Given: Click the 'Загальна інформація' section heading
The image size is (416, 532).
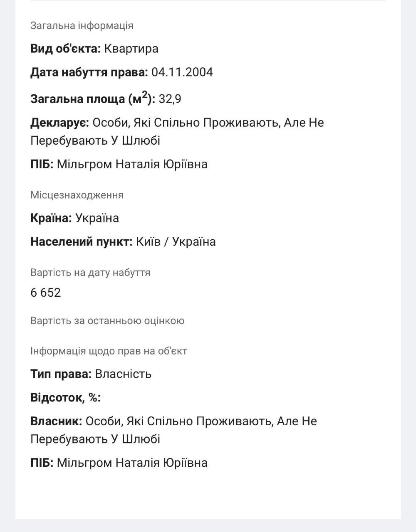Looking at the screenshot, I should [82, 26].
